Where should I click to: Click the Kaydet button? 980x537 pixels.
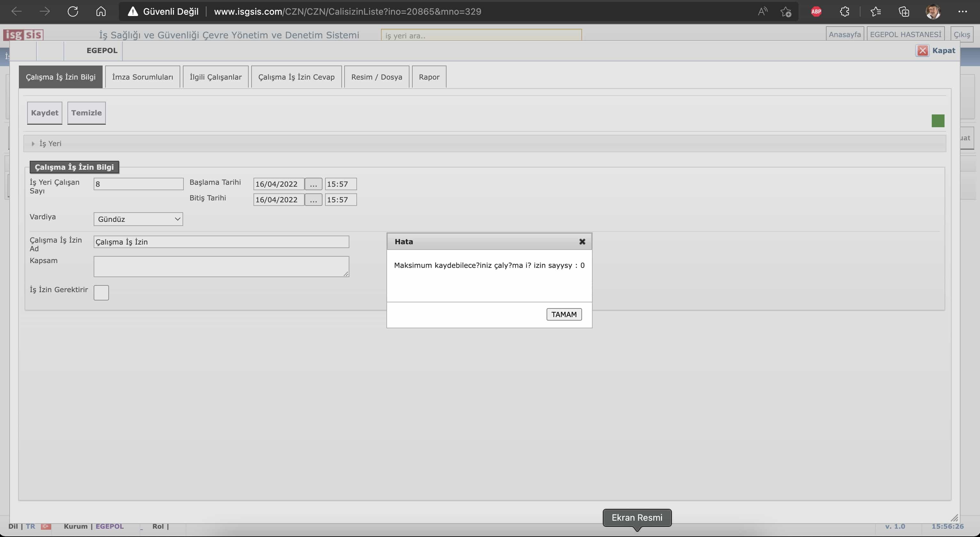(44, 113)
